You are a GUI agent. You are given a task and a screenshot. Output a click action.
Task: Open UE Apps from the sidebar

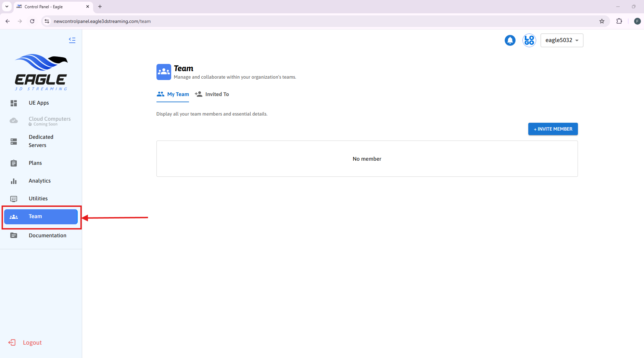coord(39,103)
